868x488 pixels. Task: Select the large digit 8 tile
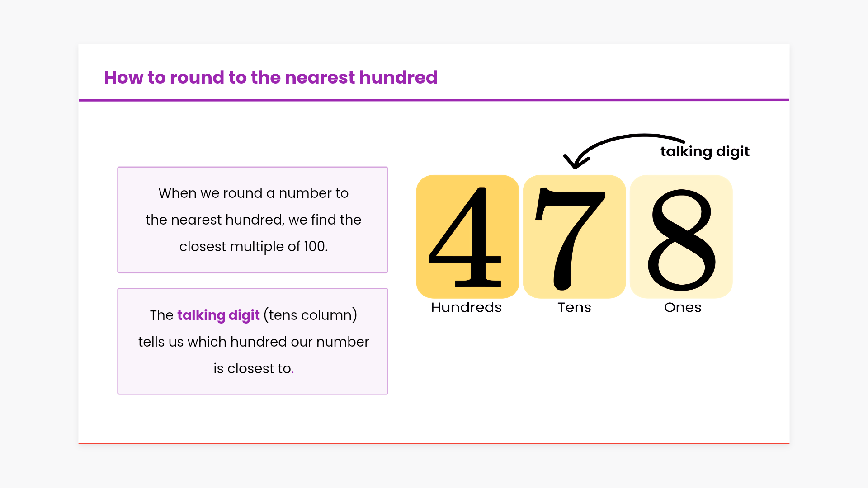click(x=681, y=236)
